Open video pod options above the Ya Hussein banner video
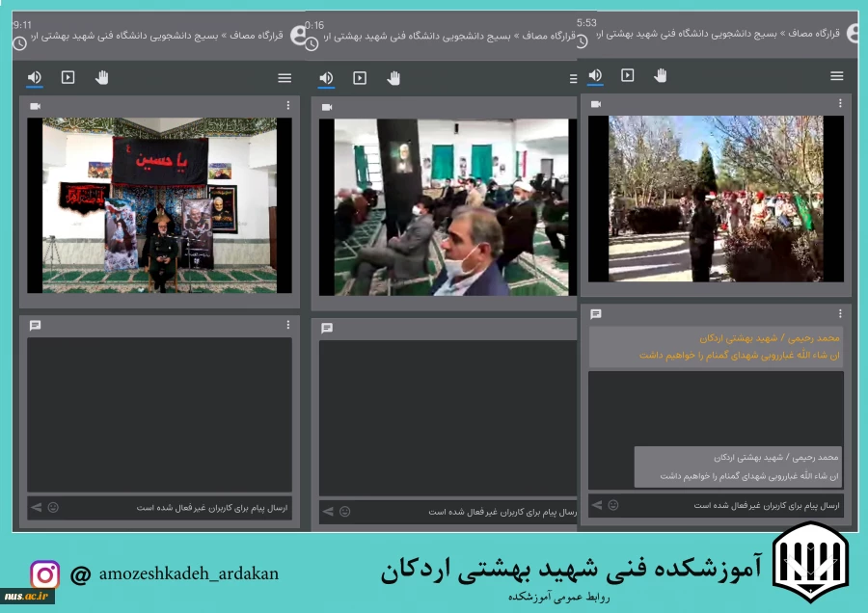 pyautogui.click(x=287, y=106)
